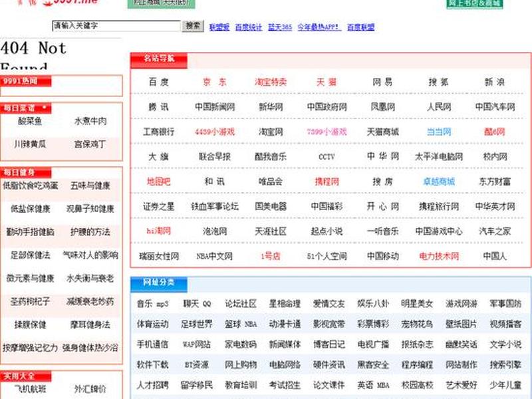
Task: Open the 飞机航班 link
Action: point(30,389)
